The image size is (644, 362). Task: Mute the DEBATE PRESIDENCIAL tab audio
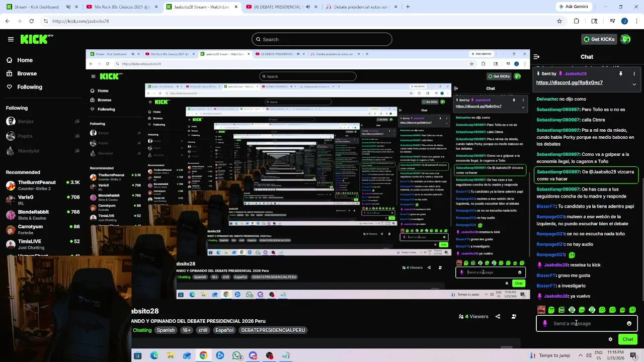coord(308,7)
